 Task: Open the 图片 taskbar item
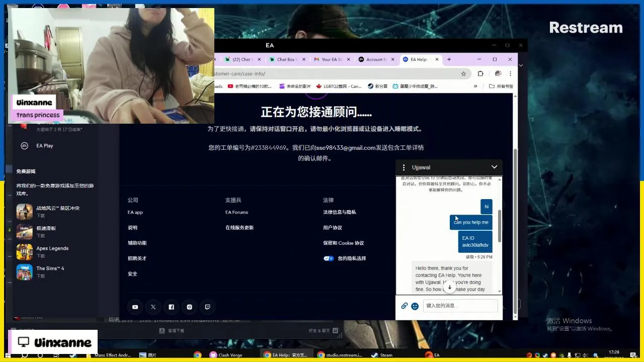tap(148, 355)
